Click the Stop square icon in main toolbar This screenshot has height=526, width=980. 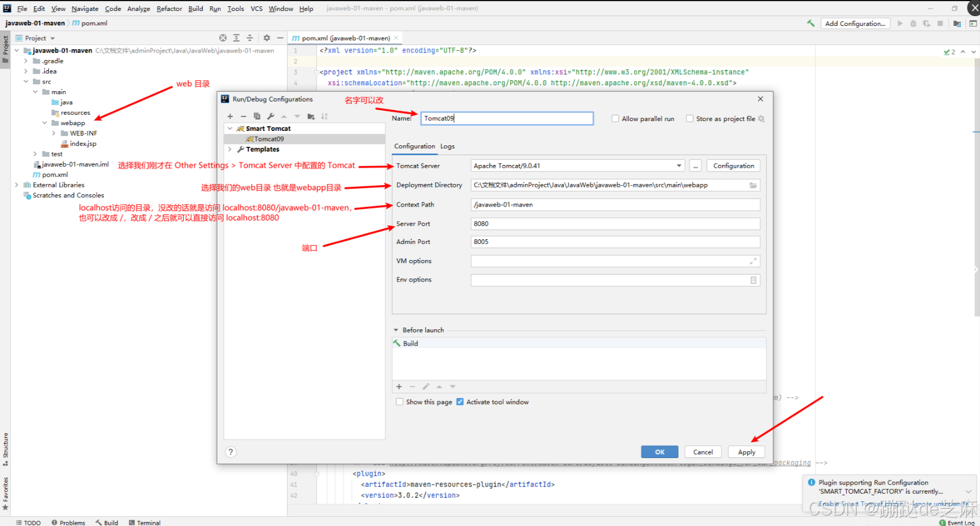click(x=940, y=24)
